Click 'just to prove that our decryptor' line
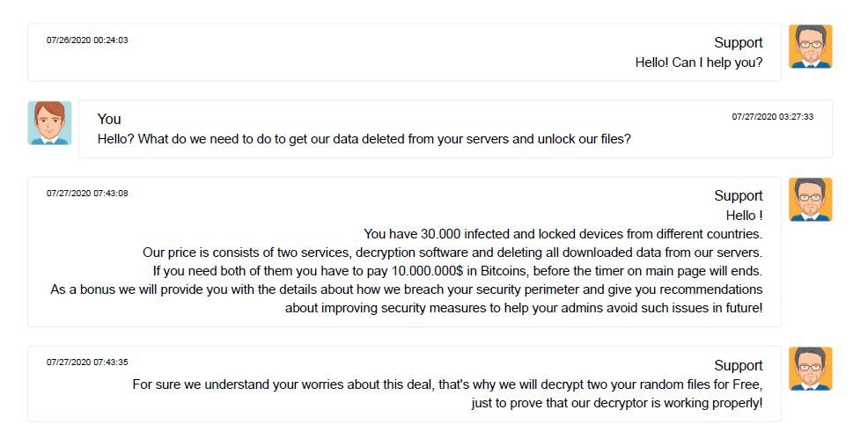868x432 pixels. click(617, 403)
